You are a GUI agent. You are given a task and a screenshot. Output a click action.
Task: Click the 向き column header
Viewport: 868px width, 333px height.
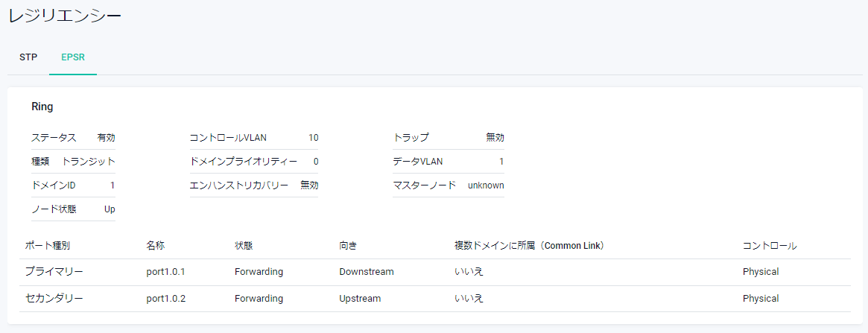pos(348,246)
